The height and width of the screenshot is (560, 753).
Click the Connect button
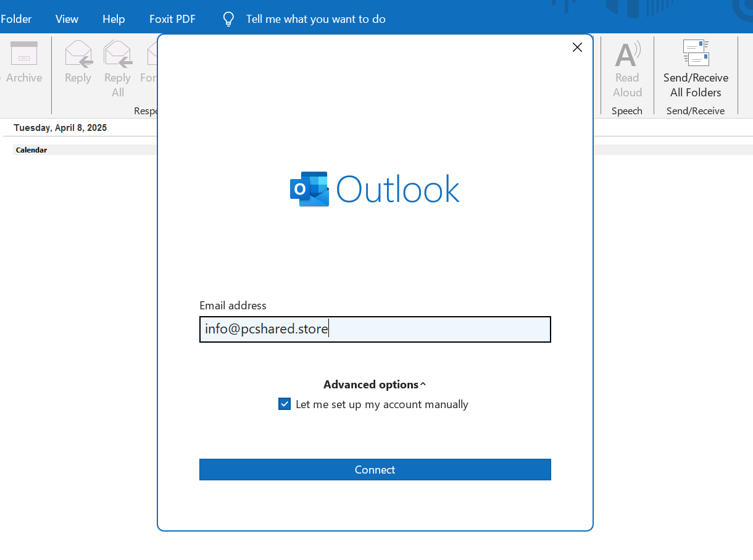click(x=375, y=470)
